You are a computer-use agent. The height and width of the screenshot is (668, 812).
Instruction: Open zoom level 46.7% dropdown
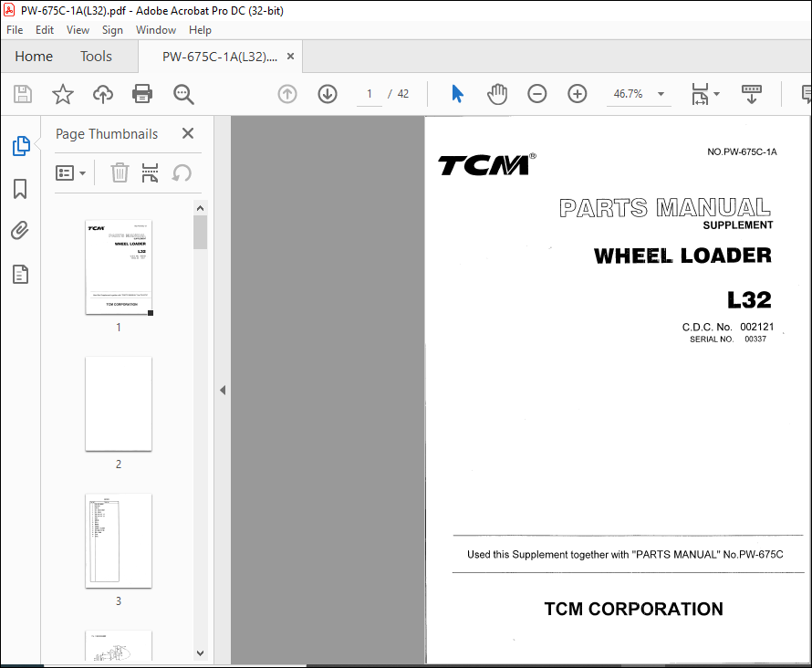(661, 94)
